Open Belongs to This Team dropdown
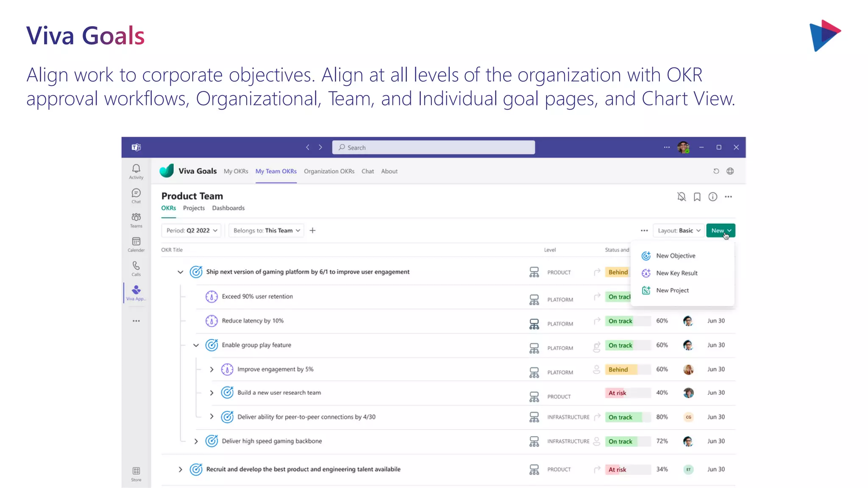Image resolution: width=868 pixels, height=488 pixels. coord(267,230)
